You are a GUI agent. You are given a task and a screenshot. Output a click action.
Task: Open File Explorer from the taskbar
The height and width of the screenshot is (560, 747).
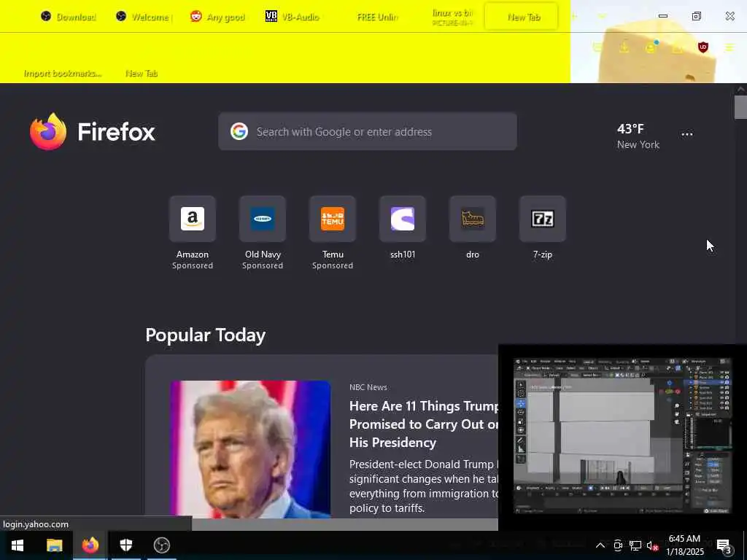(x=54, y=545)
